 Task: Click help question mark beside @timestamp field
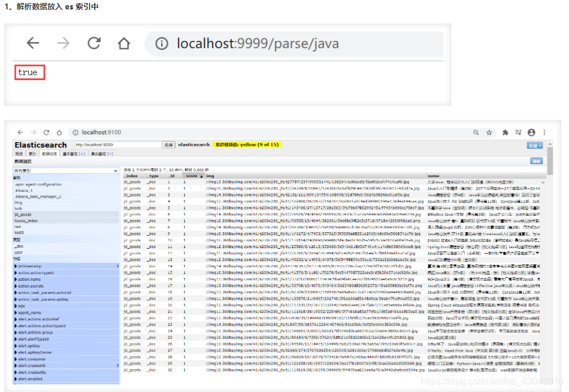point(118,266)
